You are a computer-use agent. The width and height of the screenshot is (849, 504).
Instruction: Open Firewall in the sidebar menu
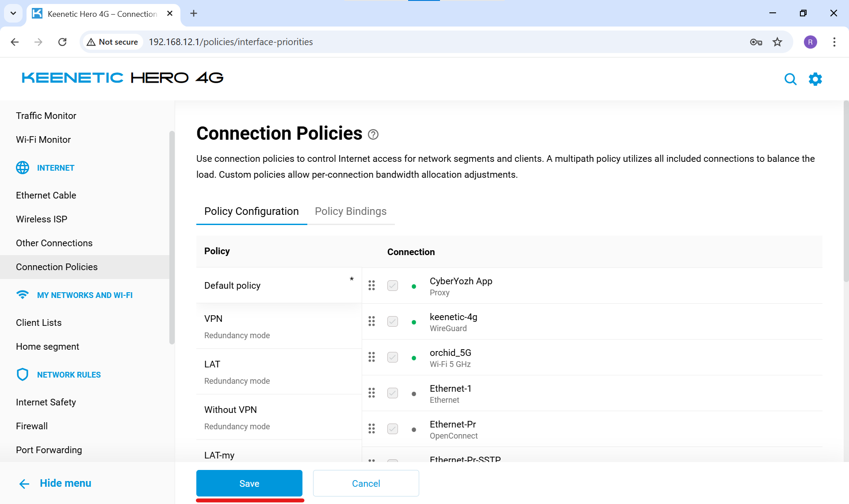[x=32, y=426]
